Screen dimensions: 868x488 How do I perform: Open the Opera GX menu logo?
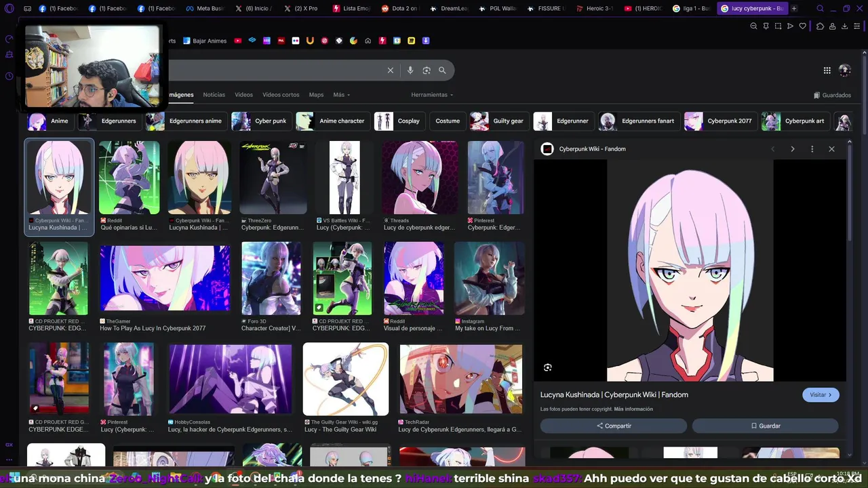tap(8, 9)
